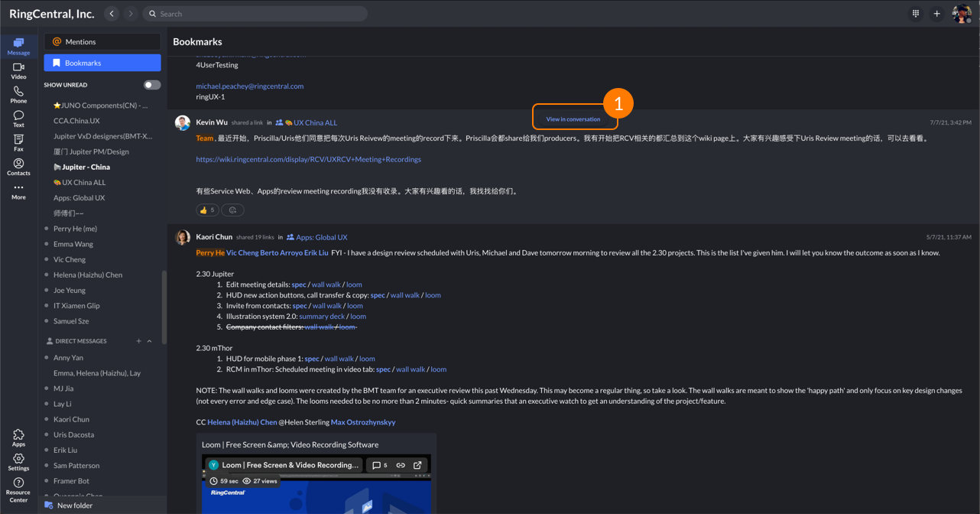Open the Contacts section
The width and height of the screenshot is (980, 514).
point(18,167)
